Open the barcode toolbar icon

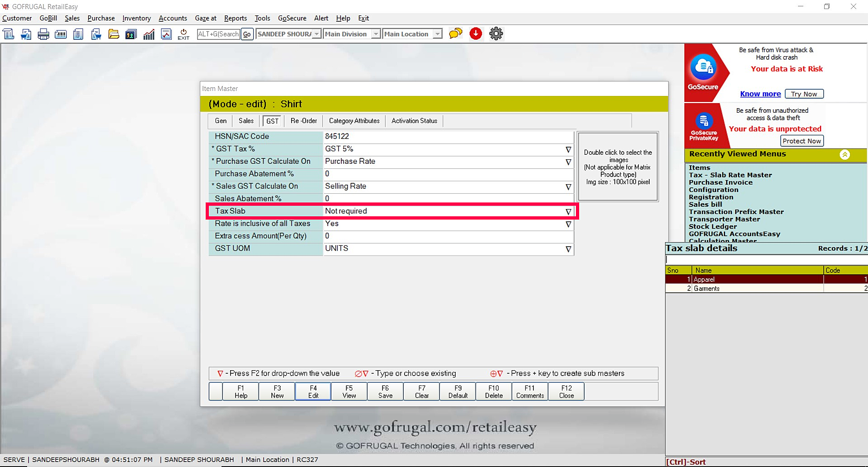pos(61,34)
